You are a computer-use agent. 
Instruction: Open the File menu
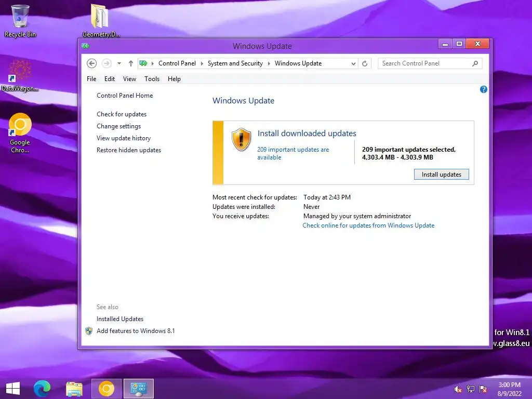click(x=91, y=79)
